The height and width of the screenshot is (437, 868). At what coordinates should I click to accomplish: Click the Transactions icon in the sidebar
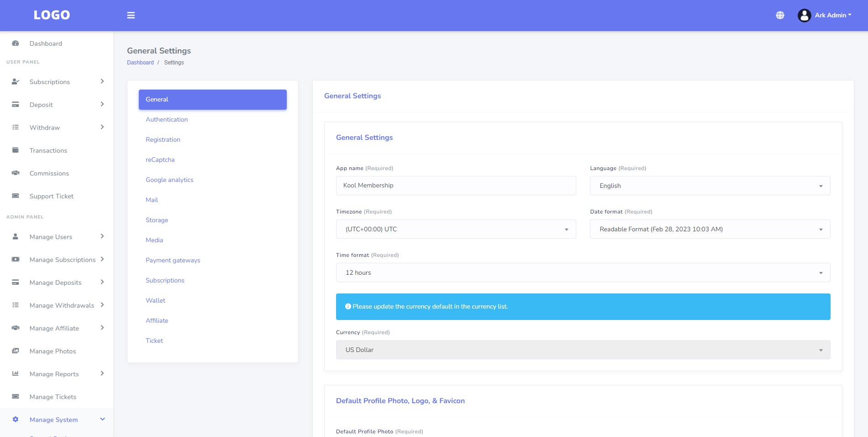tap(16, 150)
